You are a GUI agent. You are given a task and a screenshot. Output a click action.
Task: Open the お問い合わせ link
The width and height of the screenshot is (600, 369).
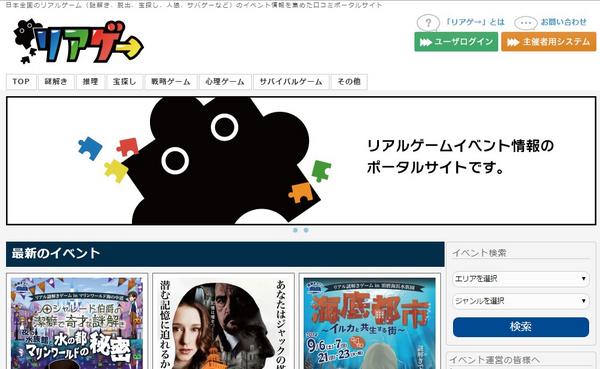(563, 22)
